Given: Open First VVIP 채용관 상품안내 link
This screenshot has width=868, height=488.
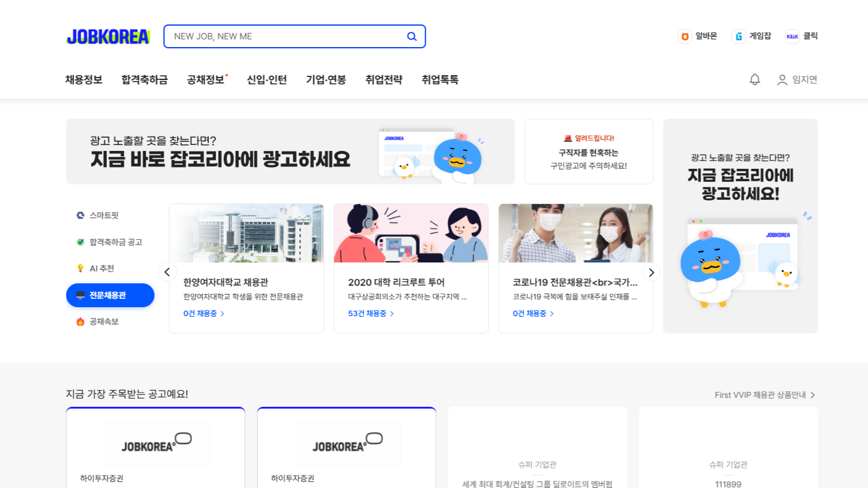Looking at the screenshot, I should pos(765,395).
